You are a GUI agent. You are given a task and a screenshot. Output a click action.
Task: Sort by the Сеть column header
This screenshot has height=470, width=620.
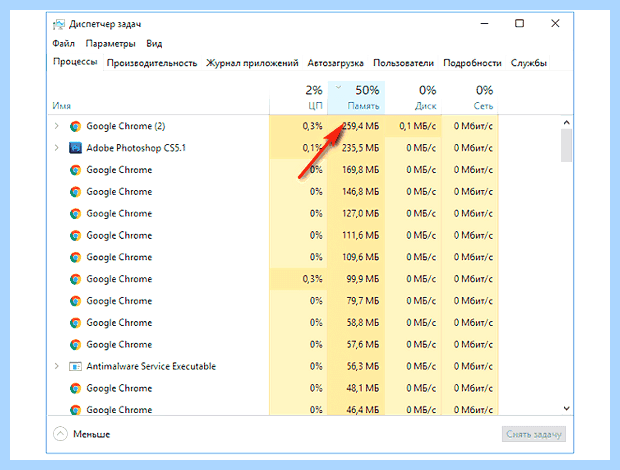pyautogui.click(x=470, y=98)
